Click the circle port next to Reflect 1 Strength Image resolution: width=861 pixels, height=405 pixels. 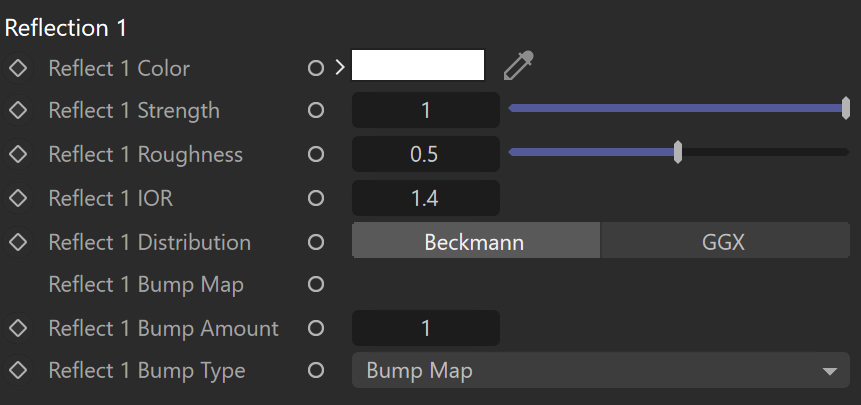[x=316, y=110]
